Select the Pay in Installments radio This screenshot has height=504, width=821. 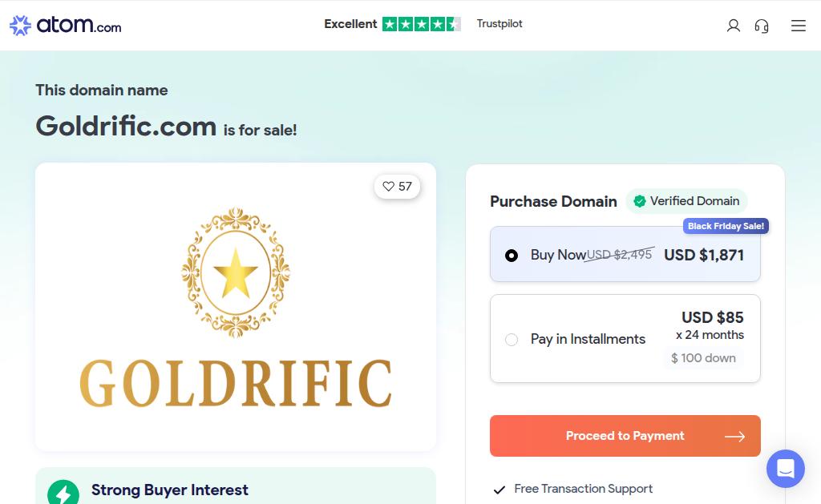[x=512, y=340]
